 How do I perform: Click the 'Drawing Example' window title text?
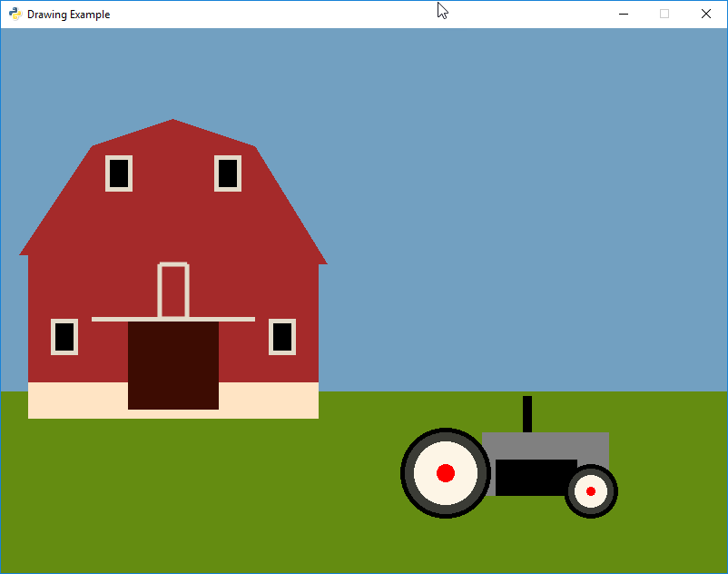click(69, 15)
